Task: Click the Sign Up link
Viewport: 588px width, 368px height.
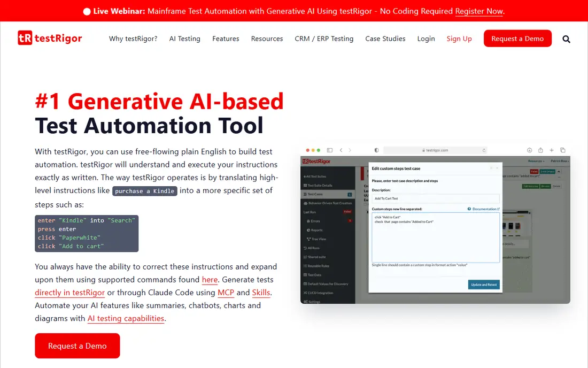Action: (459, 39)
